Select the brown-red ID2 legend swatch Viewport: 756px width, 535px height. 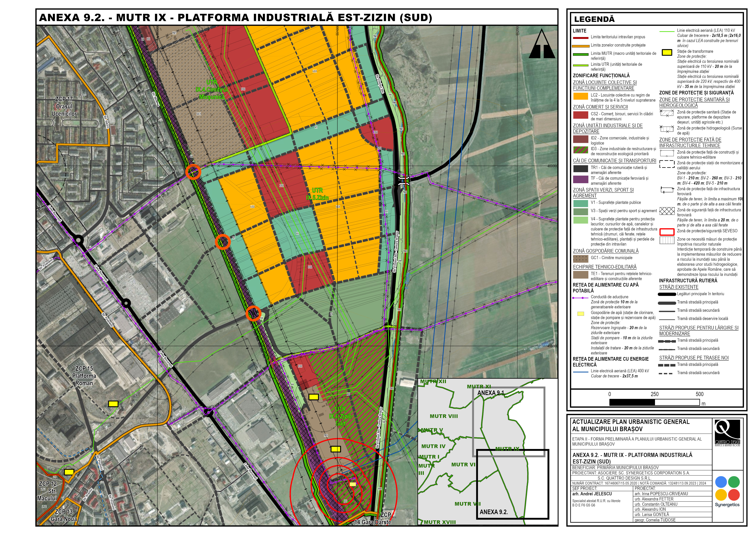(x=580, y=139)
